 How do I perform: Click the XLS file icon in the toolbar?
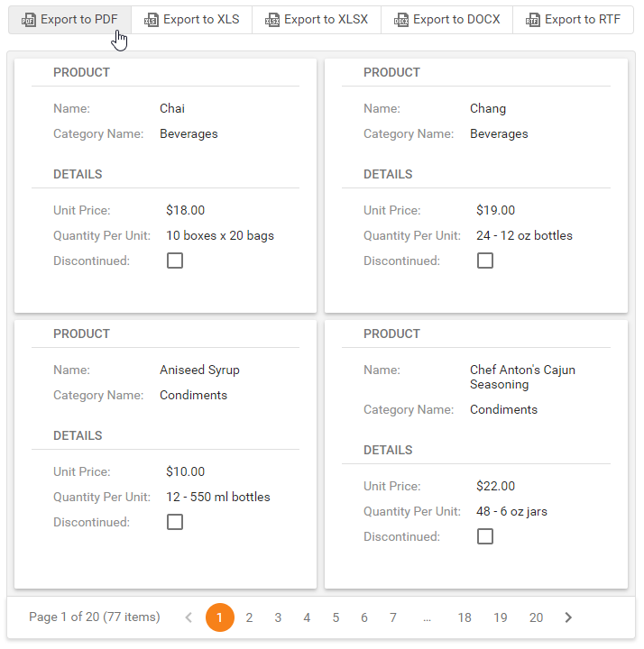(x=152, y=20)
